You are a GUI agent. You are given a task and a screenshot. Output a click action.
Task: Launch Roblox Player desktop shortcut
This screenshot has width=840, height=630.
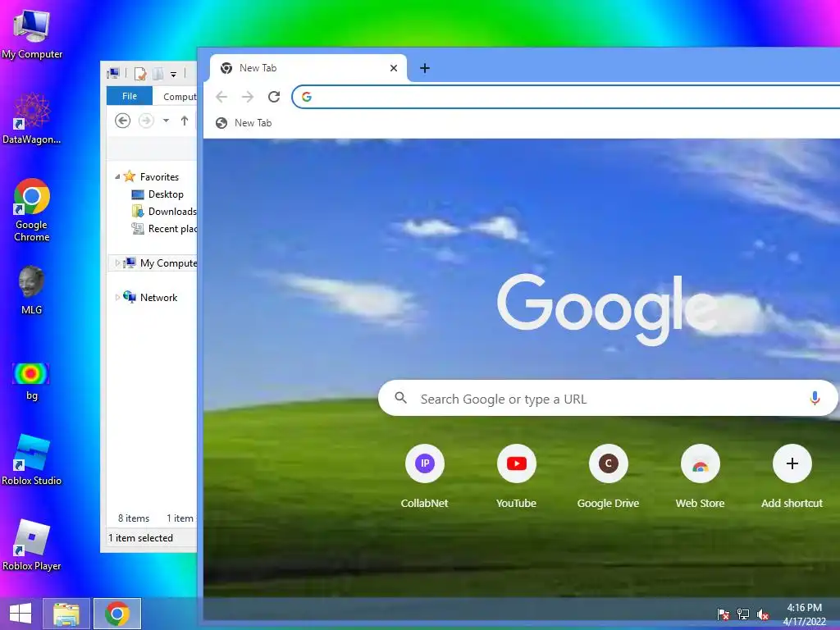point(32,545)
